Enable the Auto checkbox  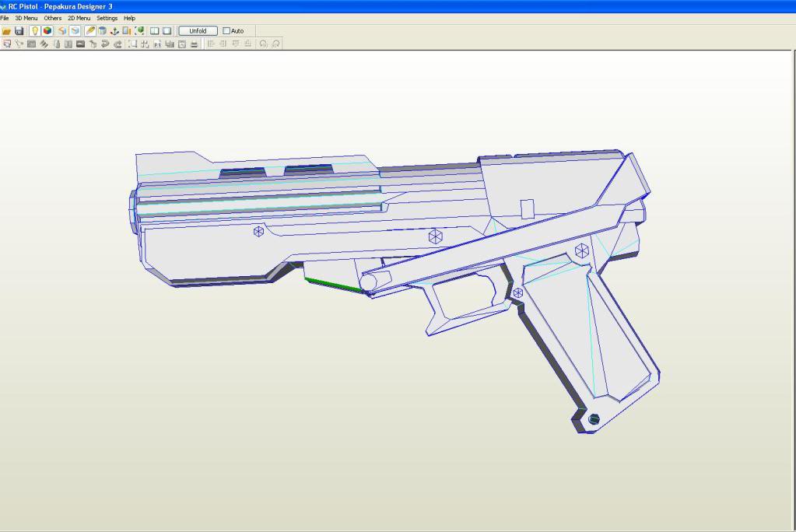point(226,31)
